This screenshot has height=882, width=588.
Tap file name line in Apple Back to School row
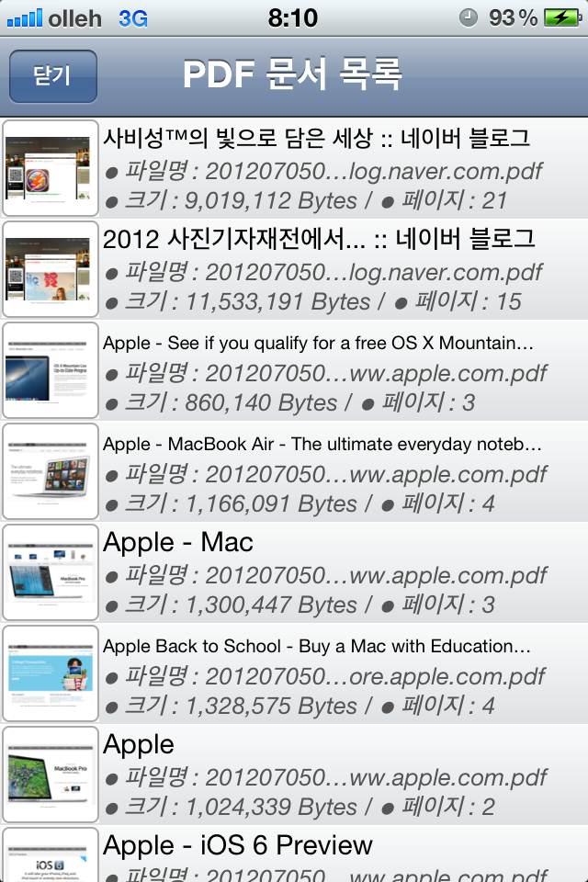click(325, 677)
